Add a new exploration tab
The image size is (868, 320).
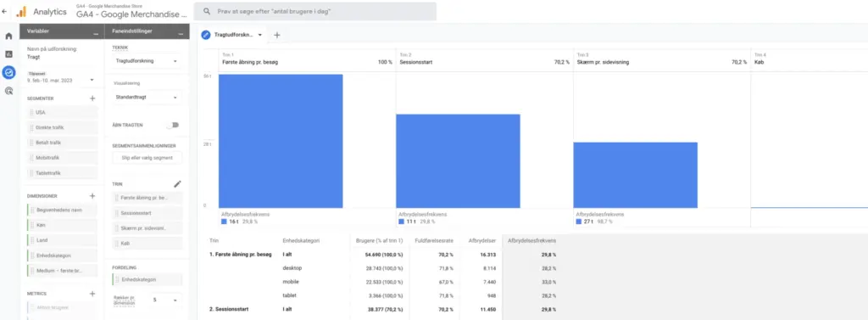(x=277, y=35)
